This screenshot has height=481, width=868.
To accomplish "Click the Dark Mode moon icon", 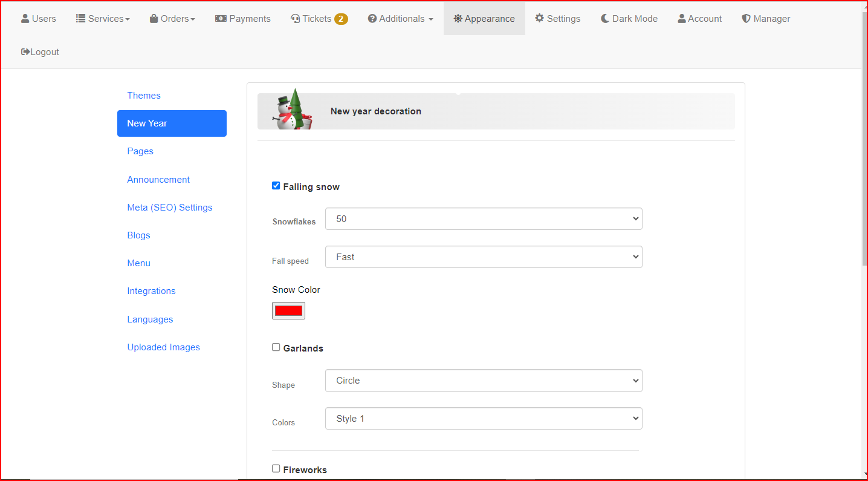I will pos(604,19).
